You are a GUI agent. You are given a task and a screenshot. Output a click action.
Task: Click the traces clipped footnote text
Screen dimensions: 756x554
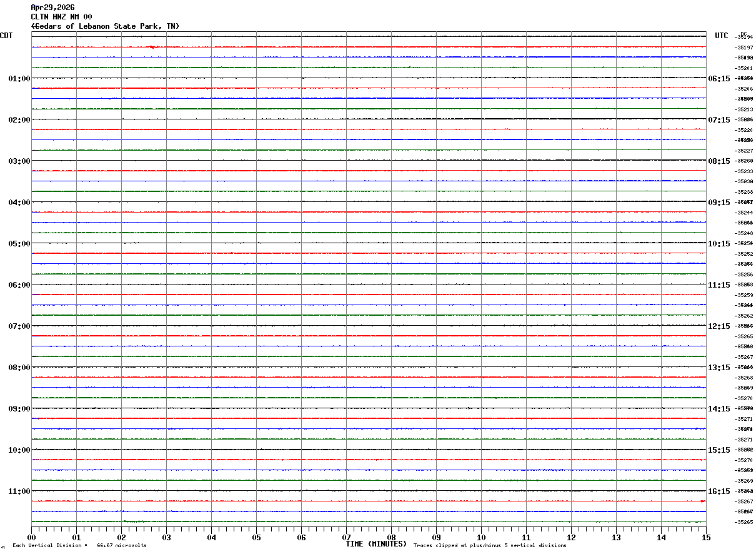click(x=490, y=545)
